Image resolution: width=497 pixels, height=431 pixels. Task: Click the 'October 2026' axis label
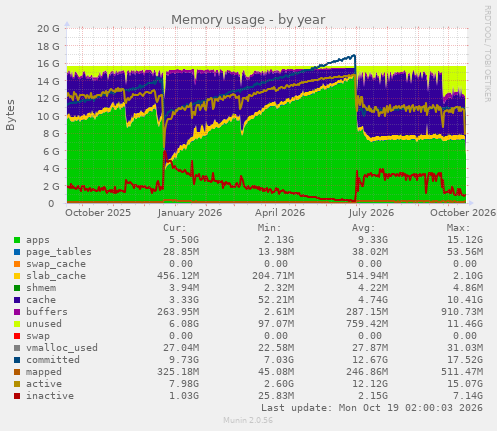click(463, 213)
